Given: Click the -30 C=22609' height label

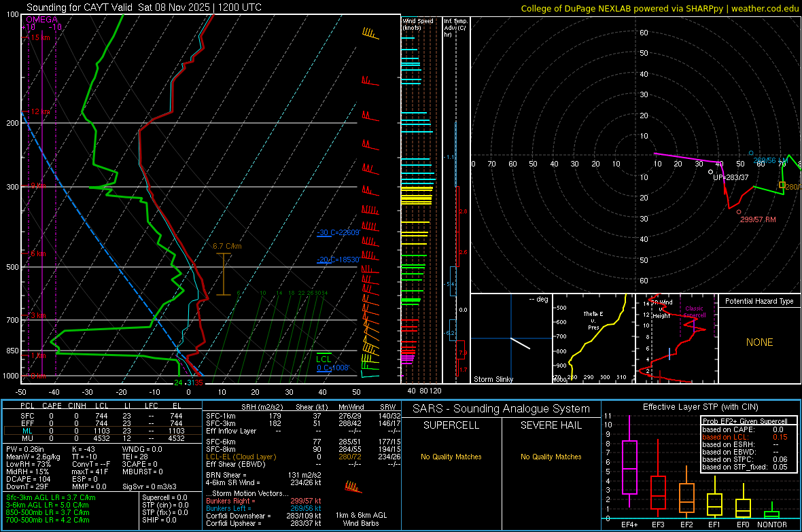Looking at the screenshot, I should pos(338,233).
